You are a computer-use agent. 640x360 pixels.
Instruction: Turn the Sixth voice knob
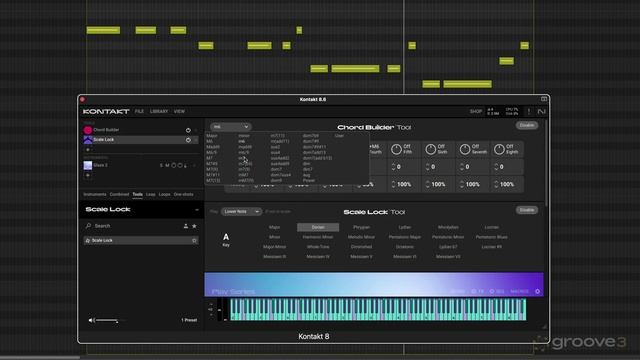click(430, 149)
